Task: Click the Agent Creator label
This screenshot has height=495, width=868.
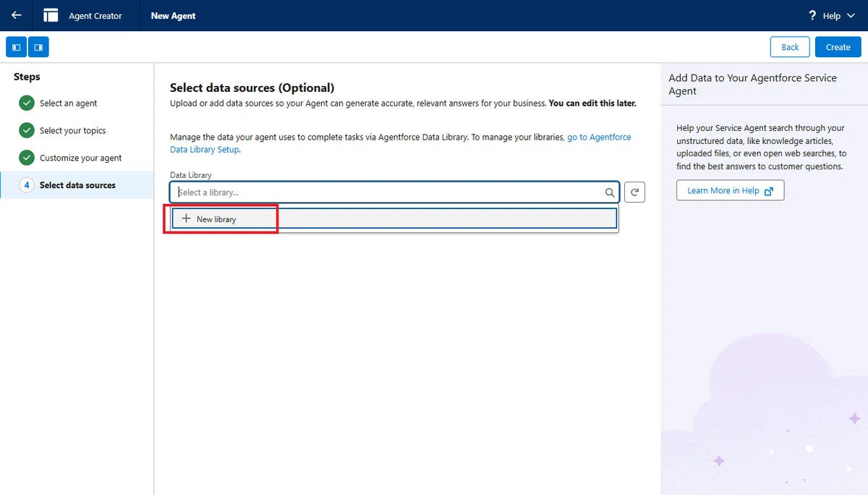Action: coord(95,16)
